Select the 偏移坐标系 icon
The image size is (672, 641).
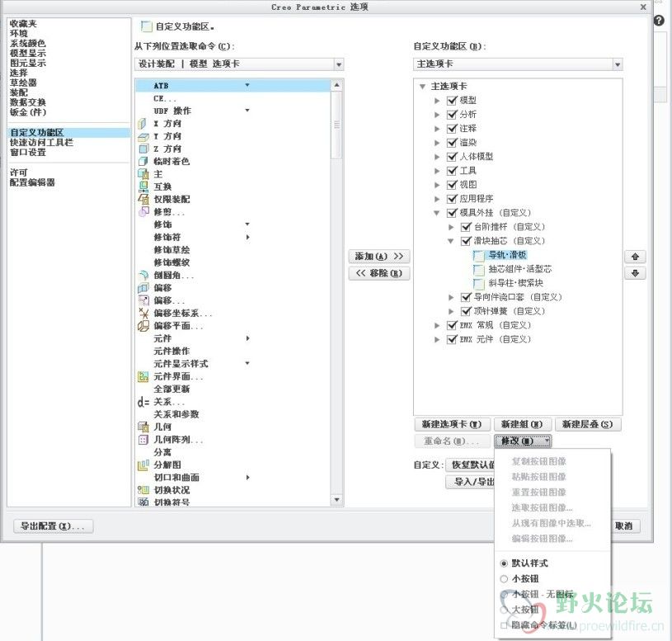click(143, 313)
